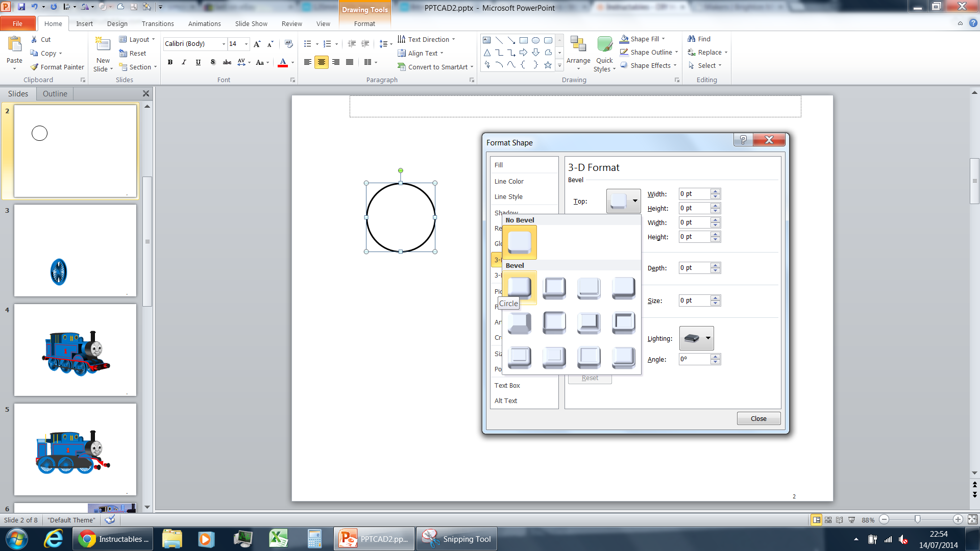The width and height of the screenshot is (980, 551).
Task: Click the Replace button
Action: [x=707, y=52]
